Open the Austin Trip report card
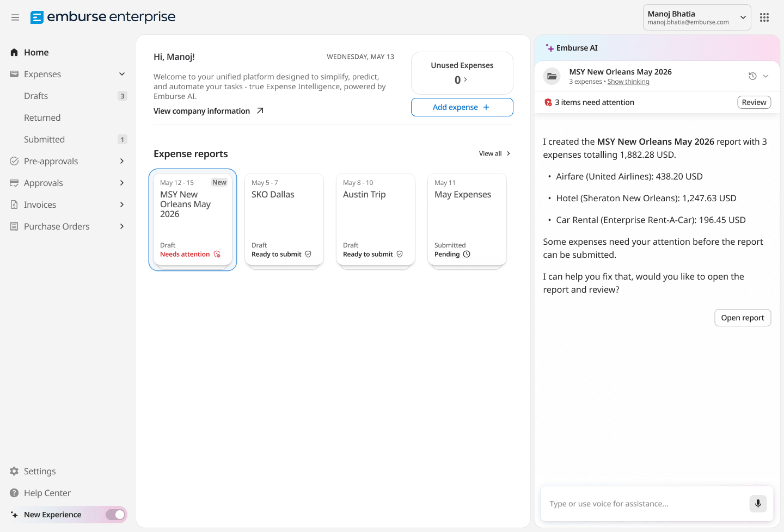784x532 pixels. (x=376, y=219)
